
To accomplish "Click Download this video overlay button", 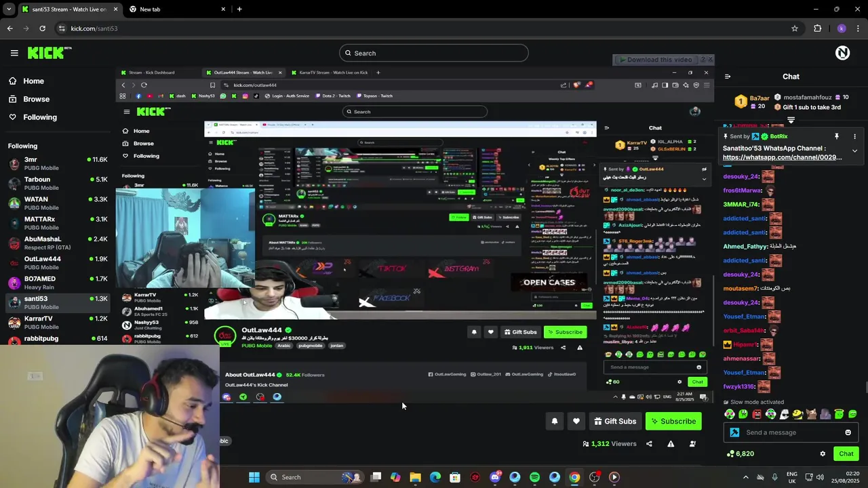I will tap(655, 60).
